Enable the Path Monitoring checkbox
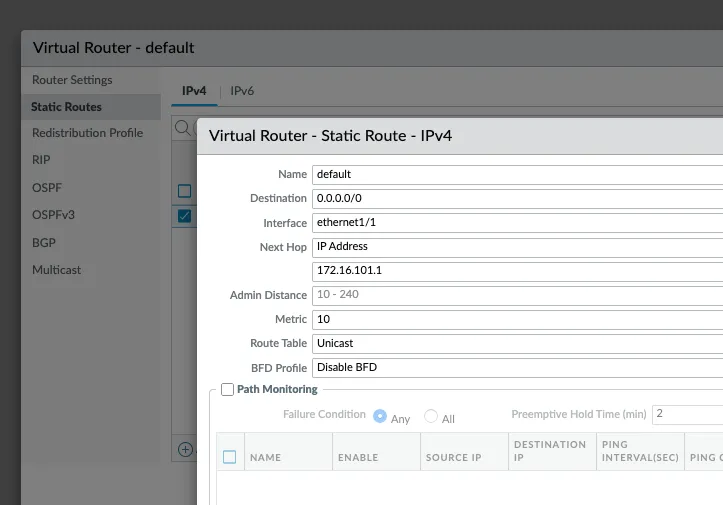Image resolution: width=723 pixels, height=505 pixels. tap(227, 390)
